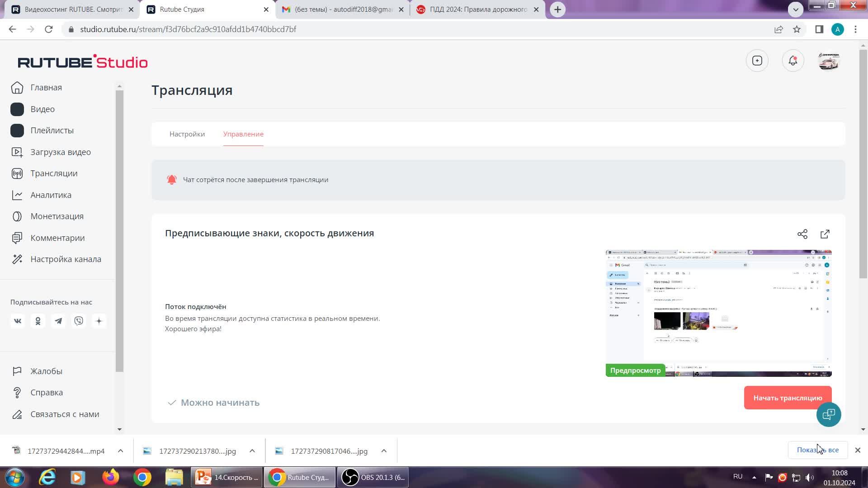Open Трансляции in the sidebar

click(x=53, y=174)
